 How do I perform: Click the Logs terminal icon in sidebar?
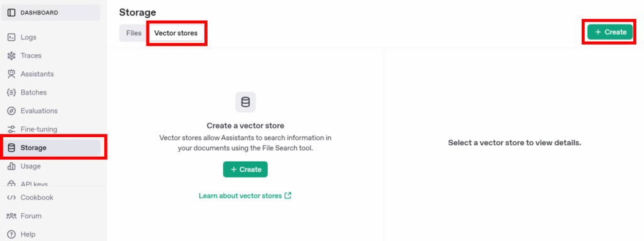[x=11, y=37]
